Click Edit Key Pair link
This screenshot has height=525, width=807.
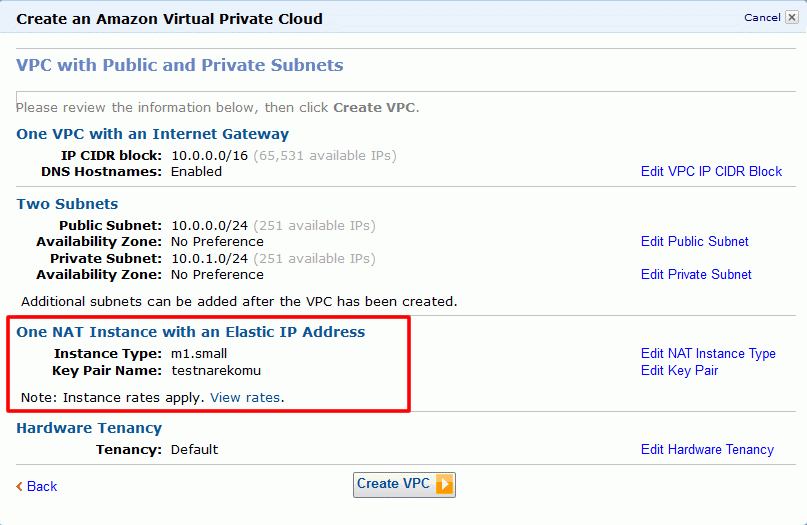tap(679, 371)
